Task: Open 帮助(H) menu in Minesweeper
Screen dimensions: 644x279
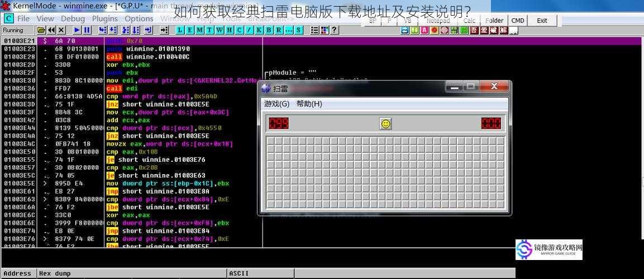Action: [x=309, y=104]
